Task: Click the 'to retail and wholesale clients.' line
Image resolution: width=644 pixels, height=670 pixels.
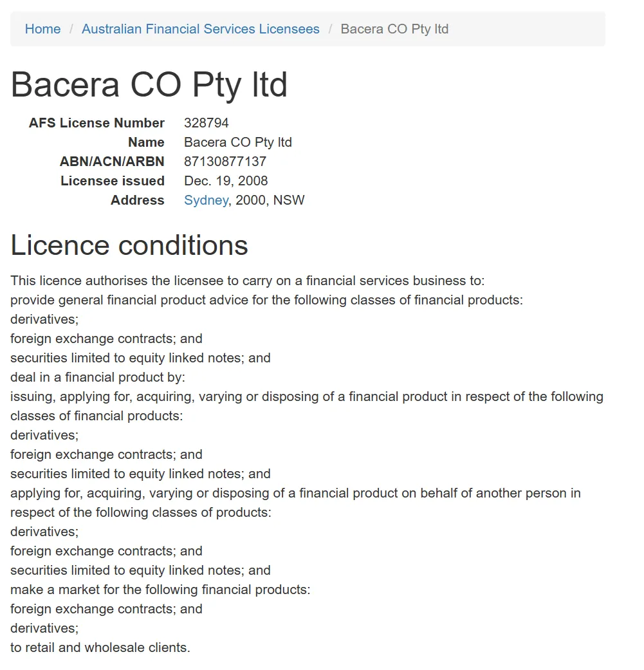Action: pos(100,647)
